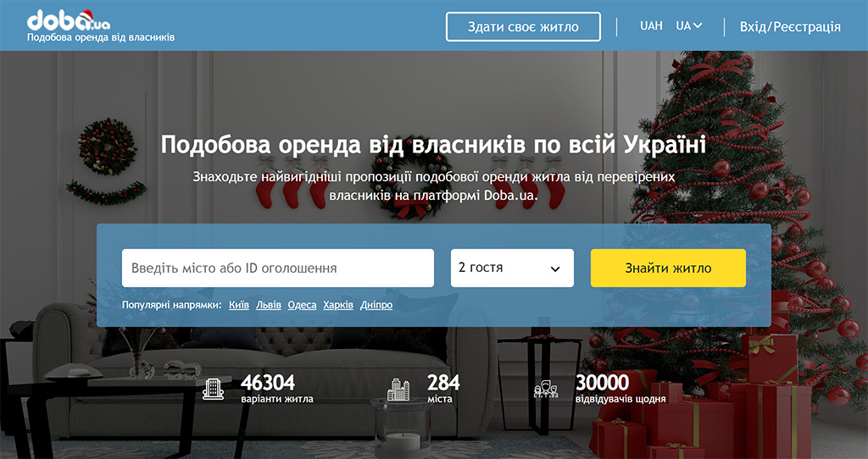Viewport: 868px width, 459px height.
Task: Focus the city or listing ID field
Action: click(278, 268)
